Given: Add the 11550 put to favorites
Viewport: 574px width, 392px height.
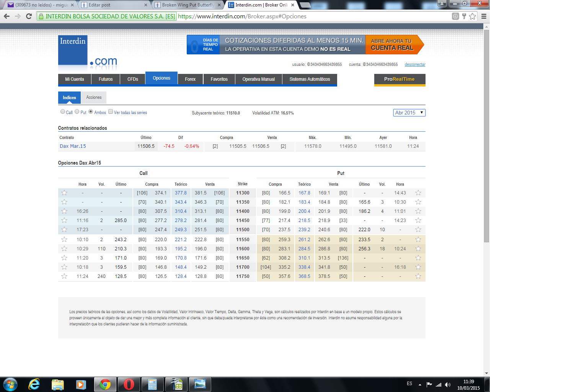Looking at the screenshot, I should [x=418, y=240].
